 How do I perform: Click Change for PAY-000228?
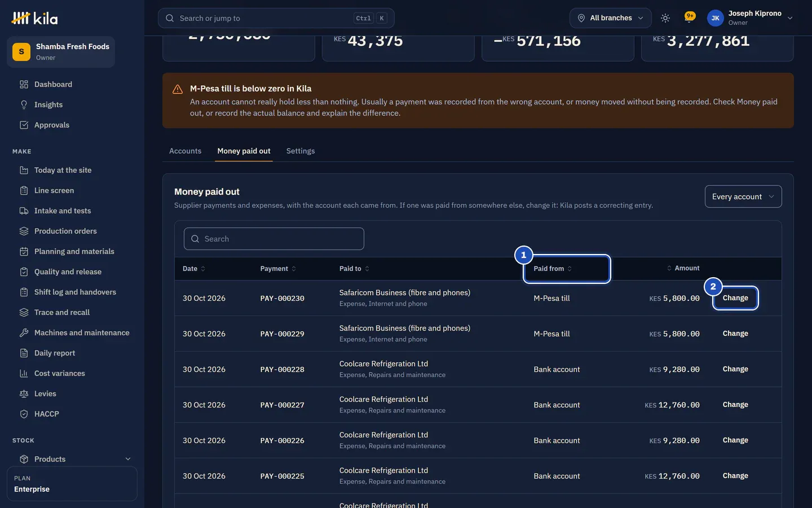[x=735, y=369]
